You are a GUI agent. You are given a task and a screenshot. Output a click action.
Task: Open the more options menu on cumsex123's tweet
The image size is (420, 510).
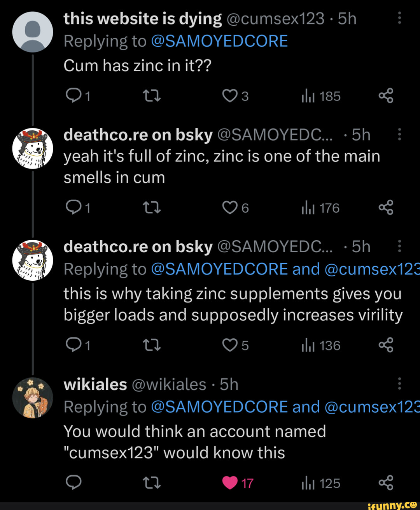pos(399,18)
